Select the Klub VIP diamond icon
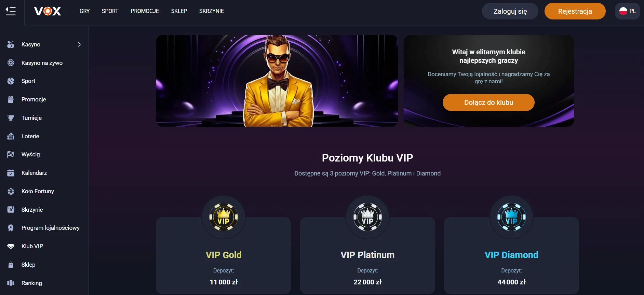 [11, 246]
